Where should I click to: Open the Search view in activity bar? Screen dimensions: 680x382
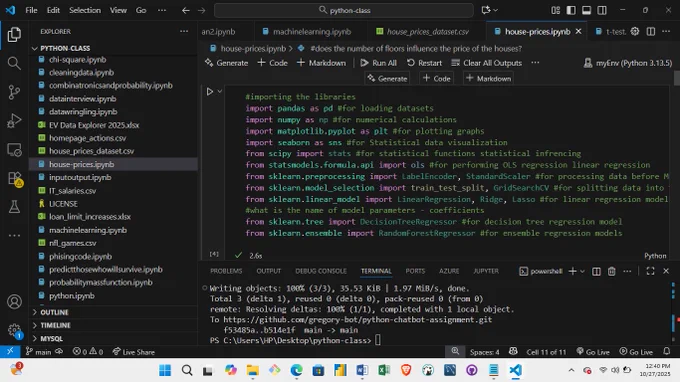14,63
